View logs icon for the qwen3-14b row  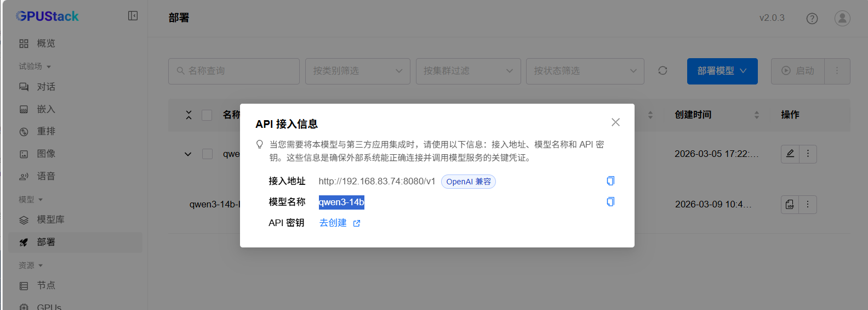pos(790,205)
